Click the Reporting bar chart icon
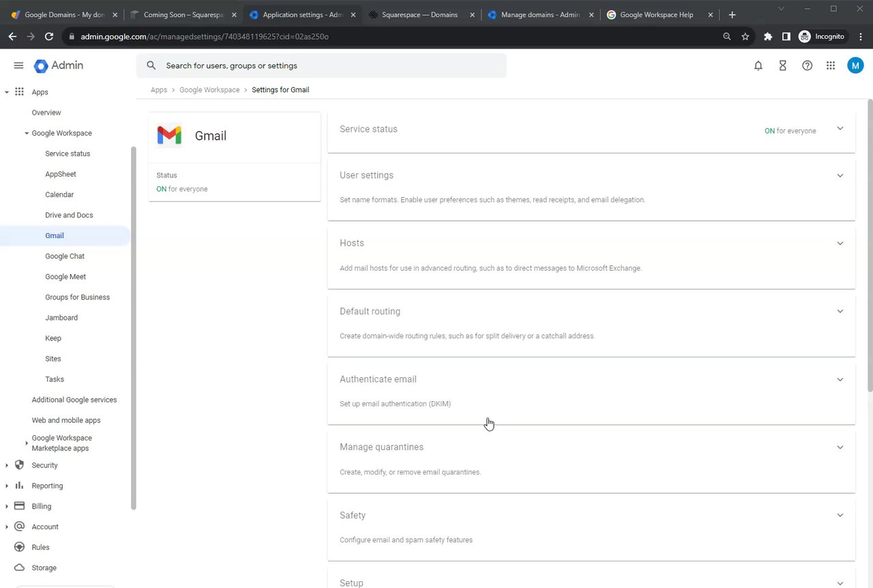The image size is (873, 588). coord(19,486)
